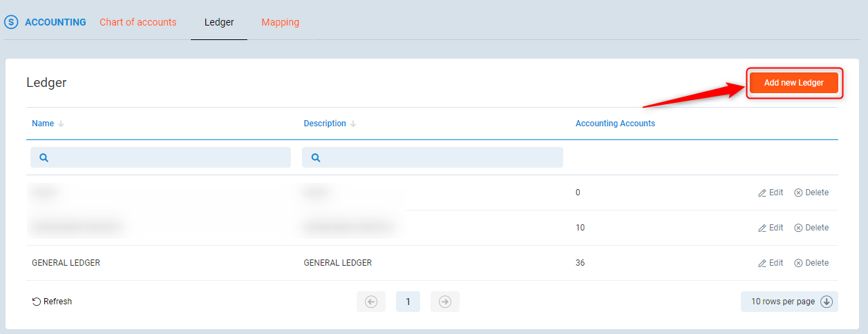868x334 pixels.
Task: Click the Refresh icon below the table
Action: pos(37,302)
